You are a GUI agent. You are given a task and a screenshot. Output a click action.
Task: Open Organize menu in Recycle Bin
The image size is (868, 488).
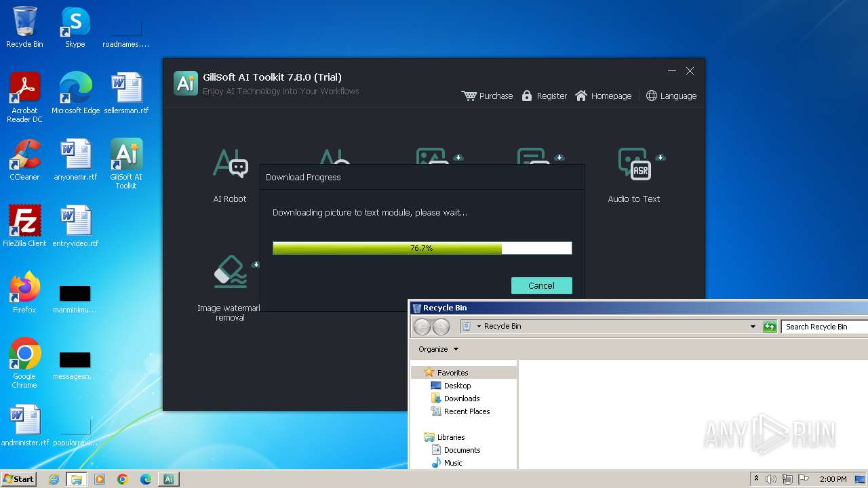[x=438, y=349]
